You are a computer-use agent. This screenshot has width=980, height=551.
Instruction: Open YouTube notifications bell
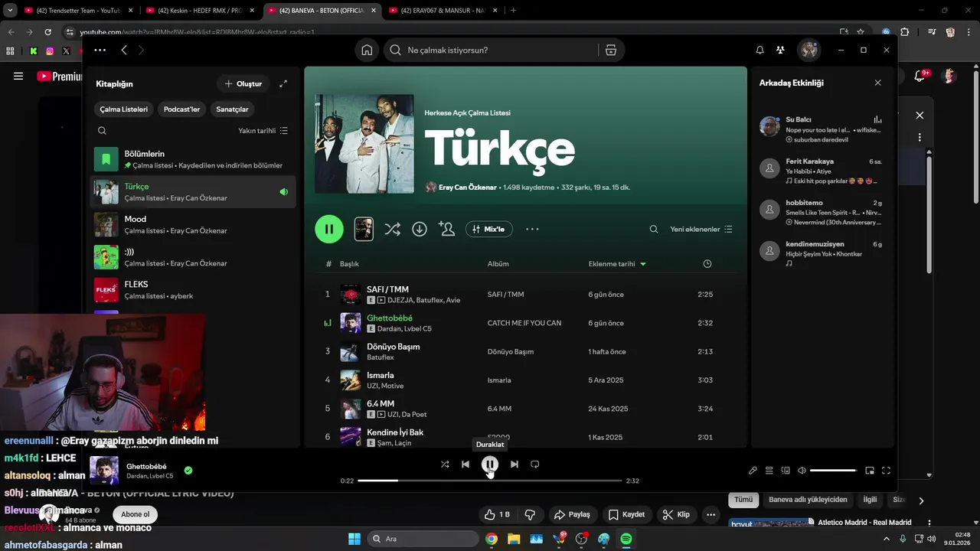(x=920, y=76)
